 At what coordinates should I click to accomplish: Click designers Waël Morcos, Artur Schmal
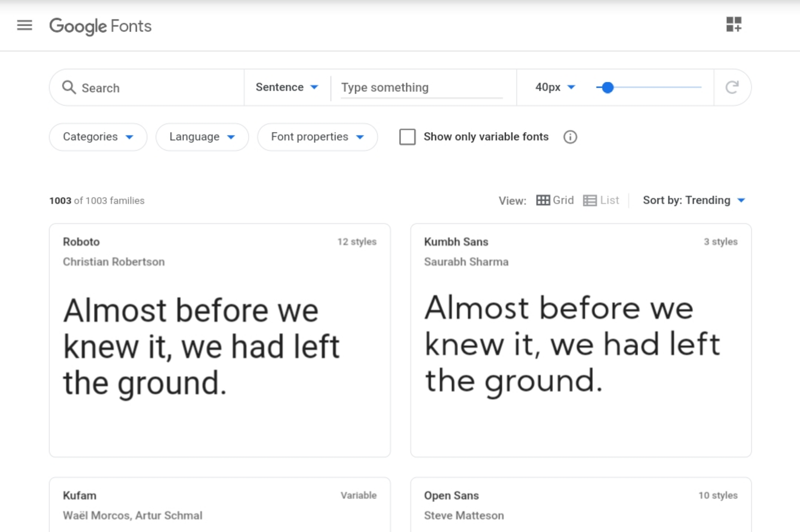pos(132,515)
